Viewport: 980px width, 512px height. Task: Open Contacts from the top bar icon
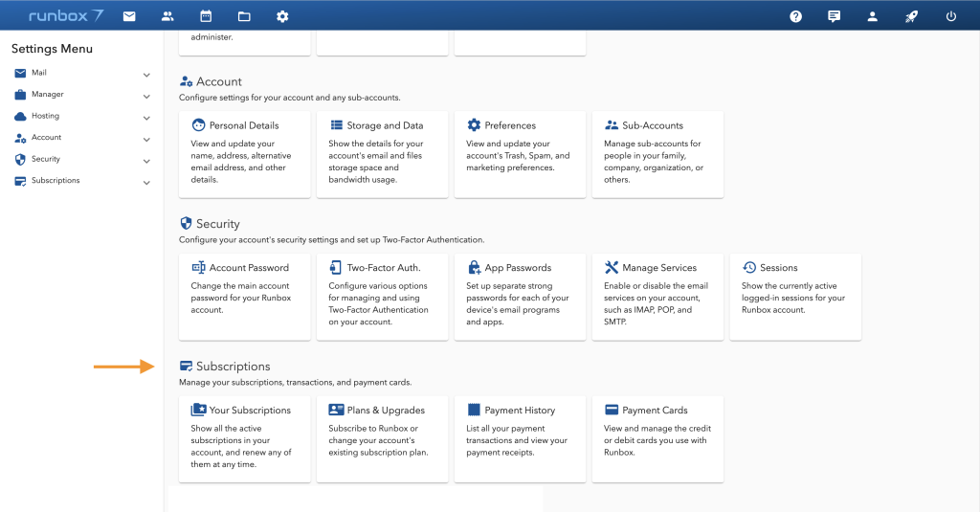167,16
